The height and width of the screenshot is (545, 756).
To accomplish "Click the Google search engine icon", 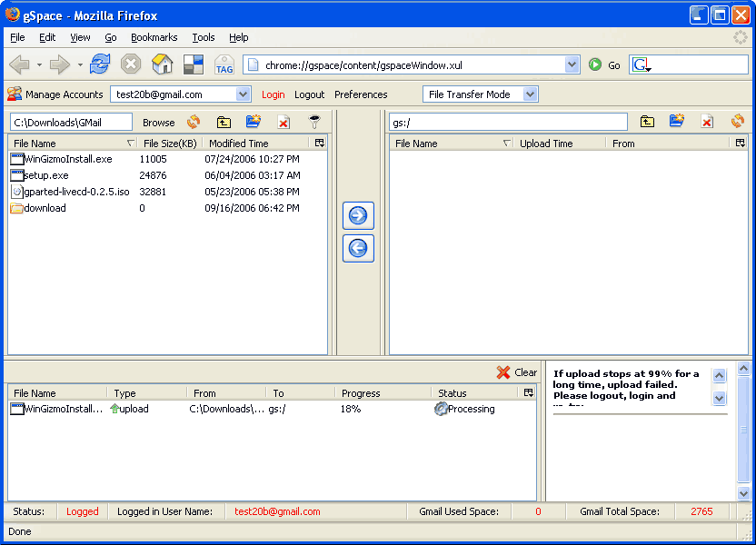I will (x=642, y=64).
